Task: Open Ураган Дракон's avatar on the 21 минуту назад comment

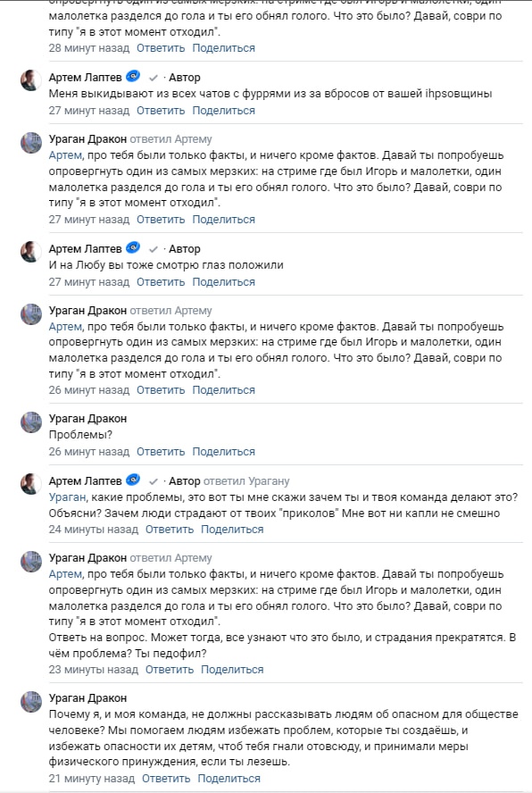Action: (31, 701)
